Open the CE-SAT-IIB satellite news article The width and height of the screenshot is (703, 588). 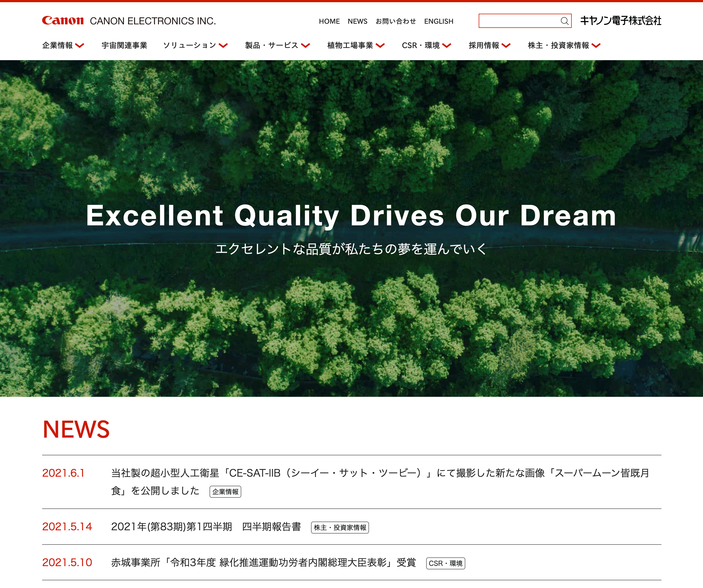click(x=380, y=482)
